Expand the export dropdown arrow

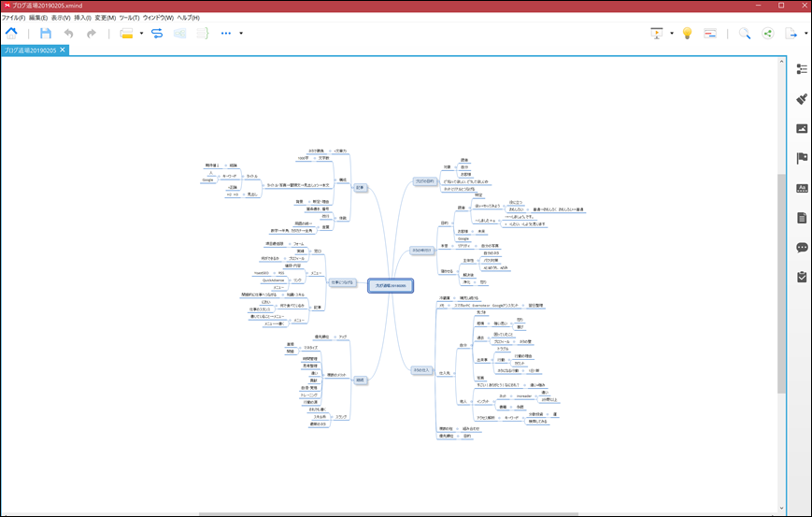click(x=805, y=33)
